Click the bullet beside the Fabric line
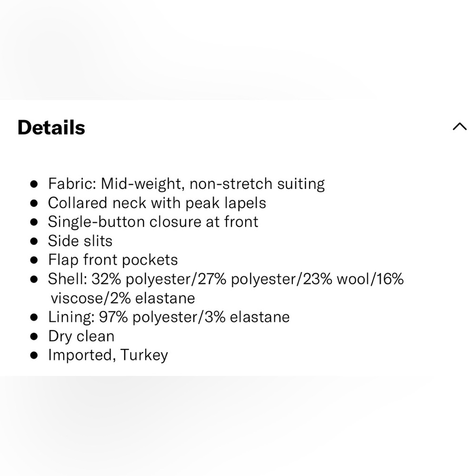 [x=34, y=184]
